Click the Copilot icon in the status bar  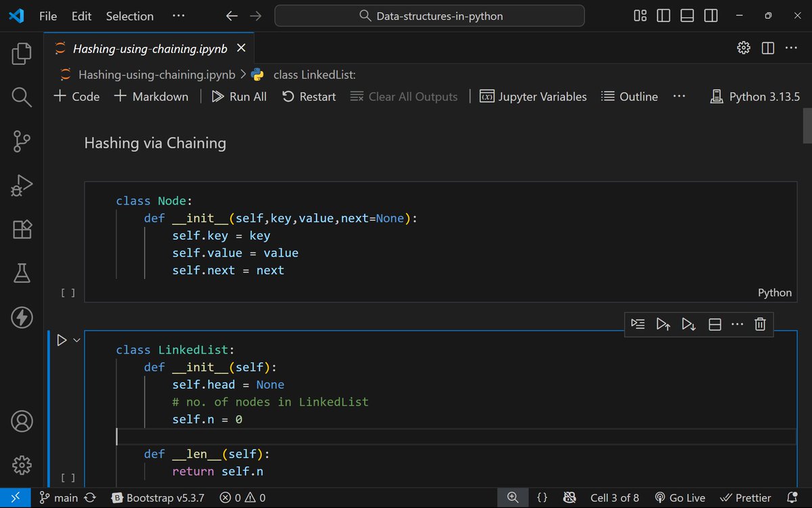(570, 497)
